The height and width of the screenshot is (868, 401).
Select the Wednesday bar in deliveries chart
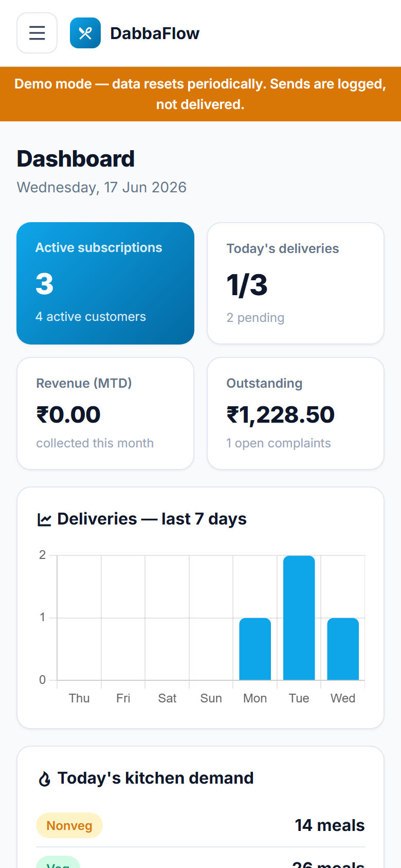click(343, 649)
